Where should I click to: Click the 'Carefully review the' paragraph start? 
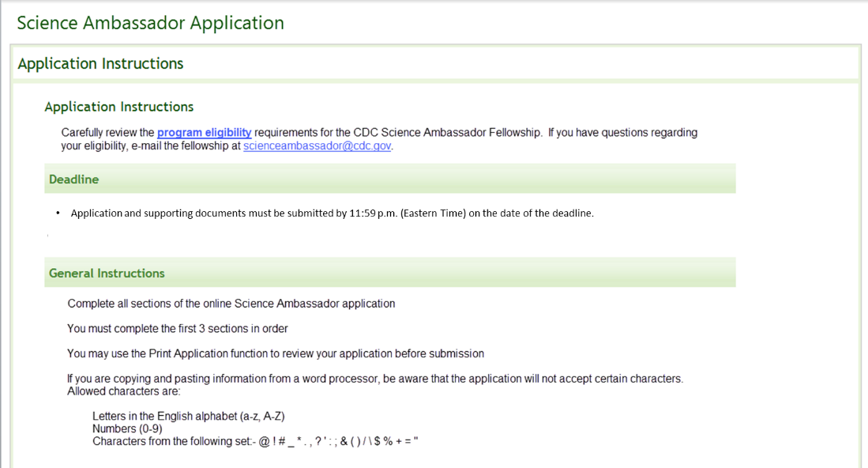click(107, 133)
